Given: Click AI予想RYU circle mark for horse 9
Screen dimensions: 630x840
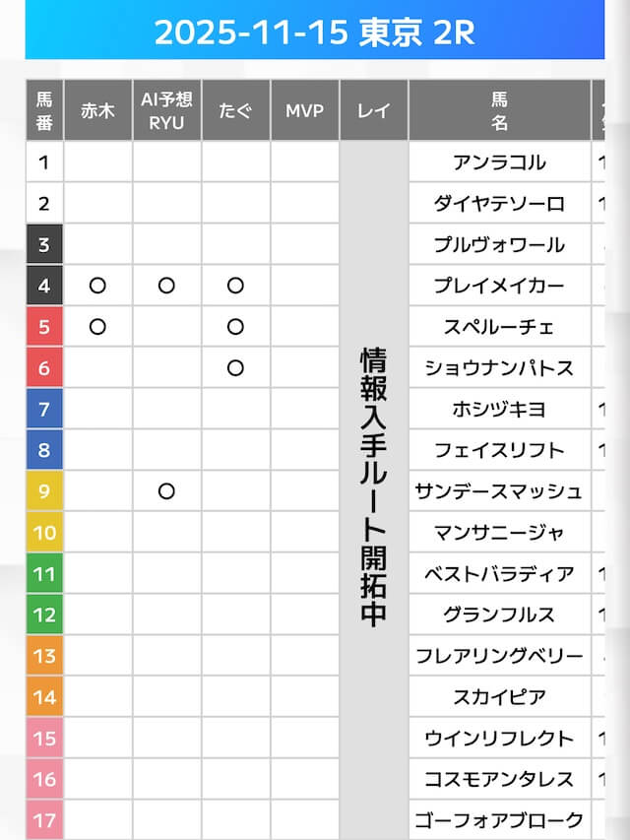Looking at the screenshot, I should coord(166,490).
